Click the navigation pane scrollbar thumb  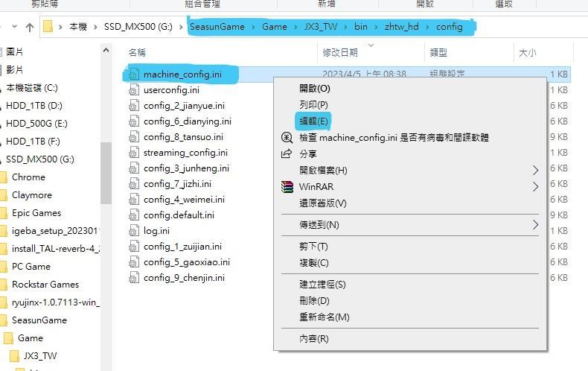point(106,173)
